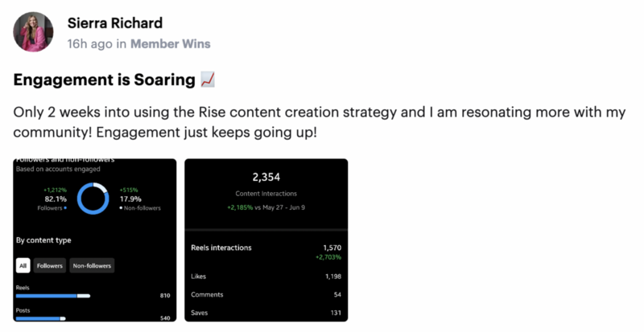Open the Content Interactions screenshot

point(266,240)
